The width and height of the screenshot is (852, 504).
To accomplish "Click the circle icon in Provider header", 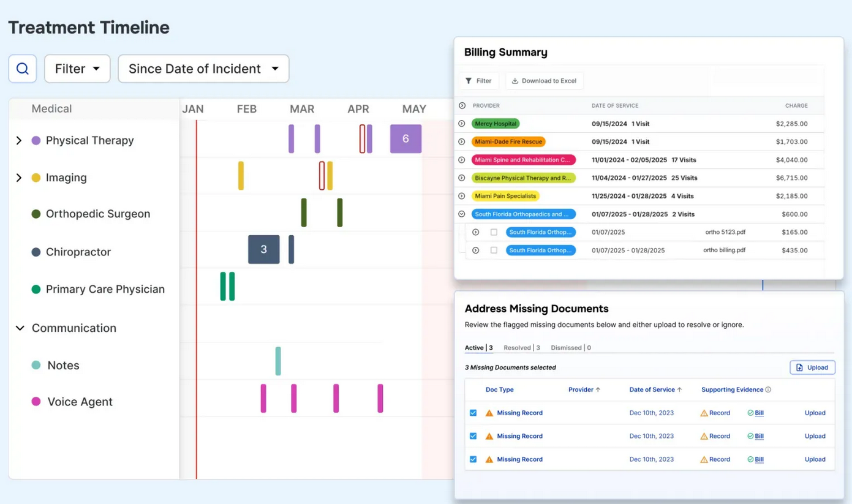I will pos(462,106).
